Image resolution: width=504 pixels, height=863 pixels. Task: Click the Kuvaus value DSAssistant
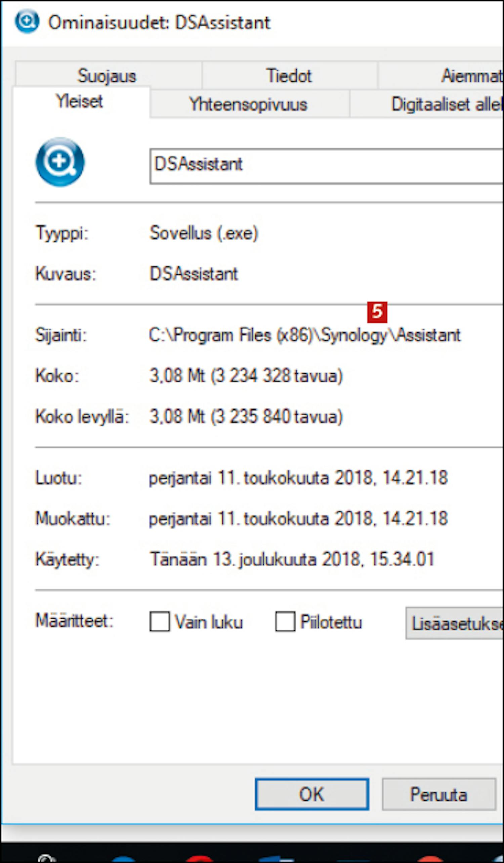click(194, 274)
